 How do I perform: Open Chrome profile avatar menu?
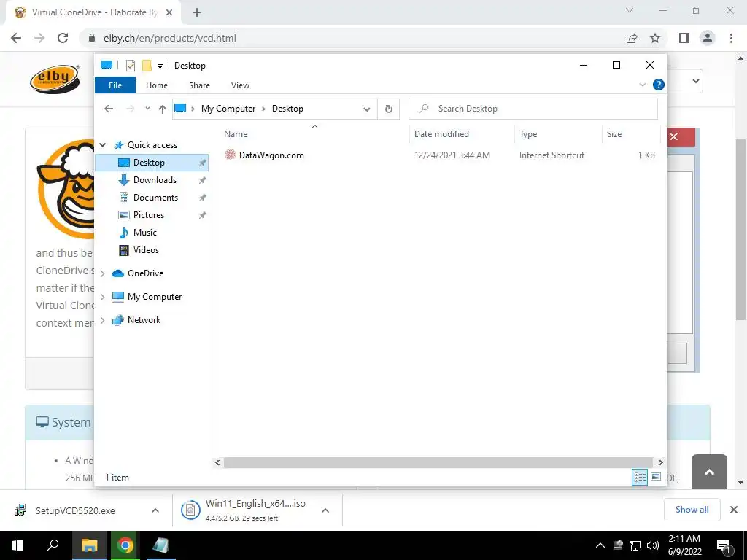(708, 38)
